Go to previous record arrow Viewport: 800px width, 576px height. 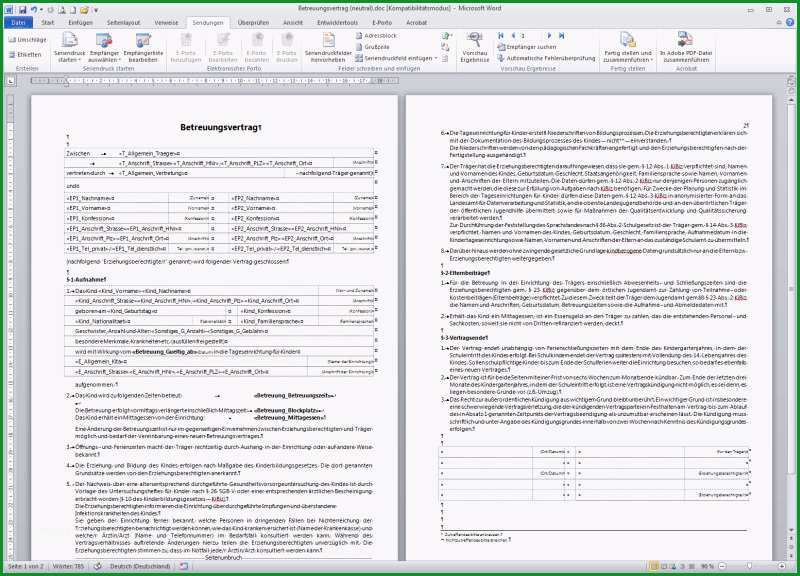tap(513, 36)
